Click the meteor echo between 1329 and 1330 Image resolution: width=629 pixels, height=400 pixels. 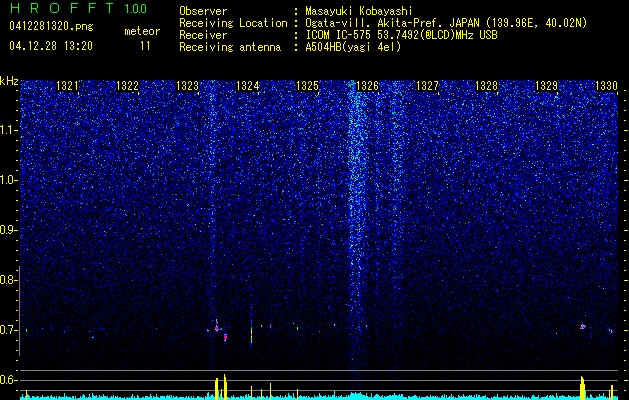[x=583, y=327]
